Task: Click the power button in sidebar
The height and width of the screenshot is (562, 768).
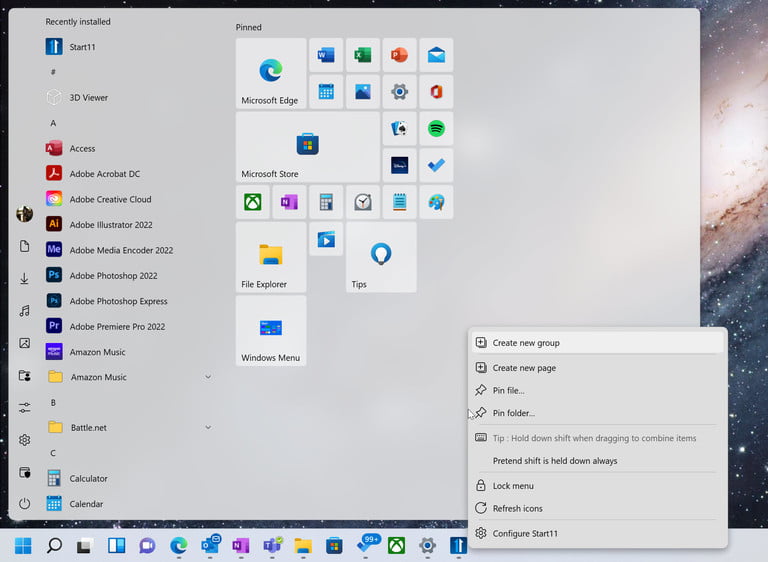Action: [24, 503]
